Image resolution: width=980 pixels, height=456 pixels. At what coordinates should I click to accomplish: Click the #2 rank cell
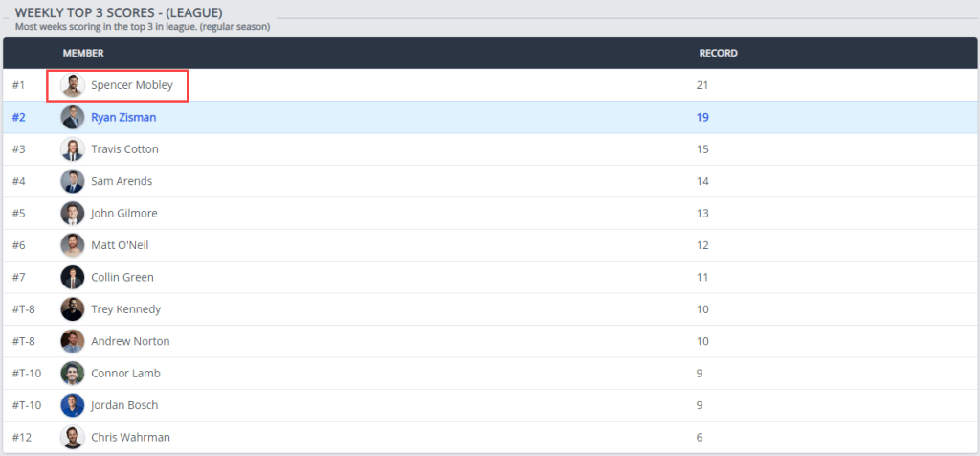pos(18,118)
